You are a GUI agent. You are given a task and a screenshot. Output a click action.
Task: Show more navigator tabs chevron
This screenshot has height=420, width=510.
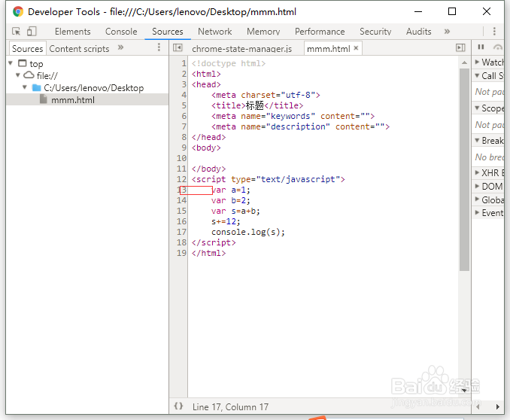click(x=120, y=47)
